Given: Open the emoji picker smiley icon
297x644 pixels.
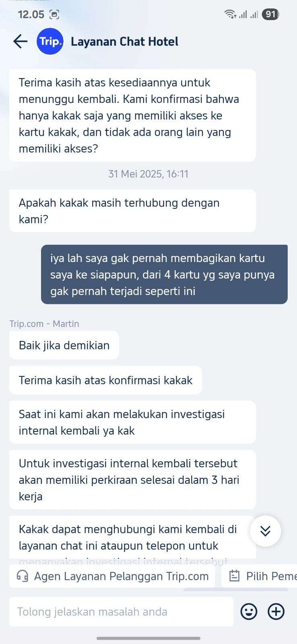Looking at the screenshot, I should pos(249,612).
